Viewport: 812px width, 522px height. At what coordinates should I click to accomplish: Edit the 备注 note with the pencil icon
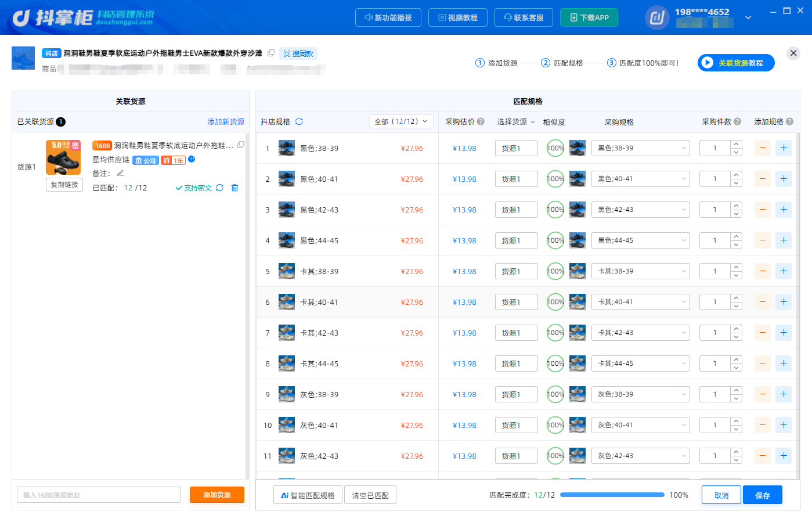(120, 173)
